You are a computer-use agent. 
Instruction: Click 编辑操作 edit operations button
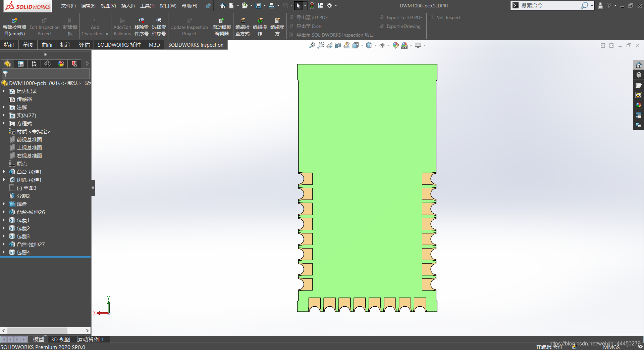260,27
